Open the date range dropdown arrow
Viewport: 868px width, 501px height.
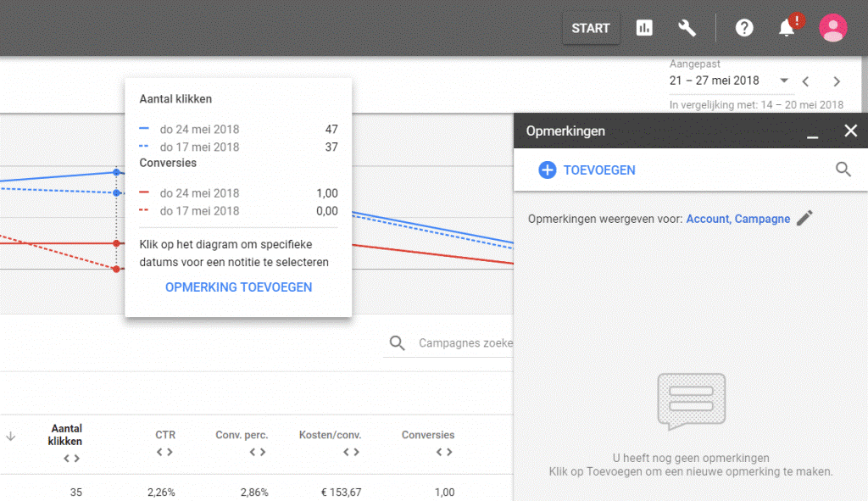[x=784, y=81]
